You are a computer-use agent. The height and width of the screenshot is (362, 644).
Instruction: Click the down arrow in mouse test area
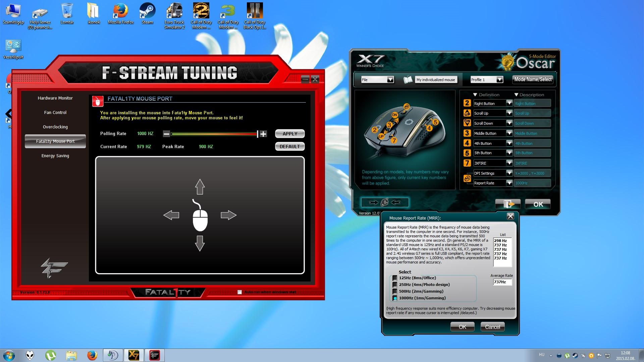tap(200, 243)
